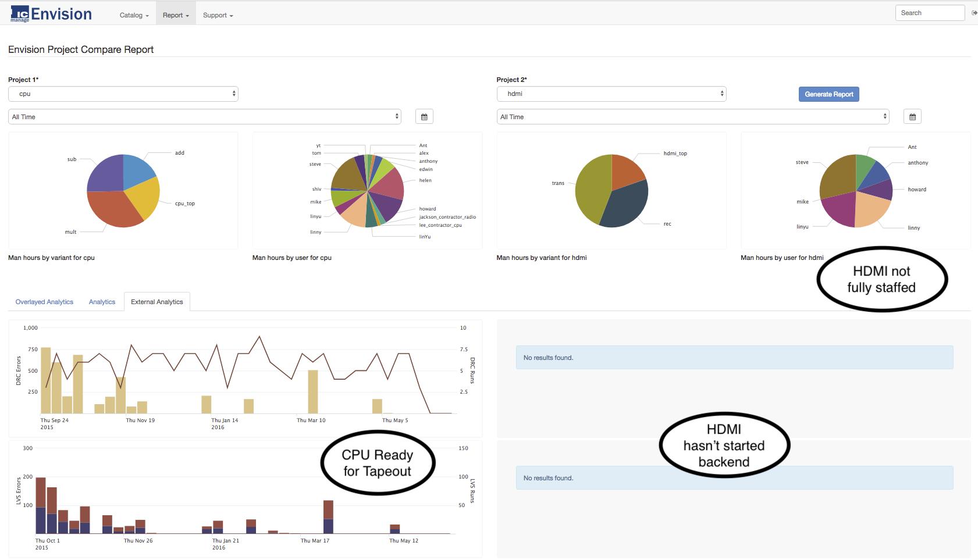Click the LVS errors stacked bar near Mar 17
The height and width of the screenshot is (560, 978).
(328, 517)
